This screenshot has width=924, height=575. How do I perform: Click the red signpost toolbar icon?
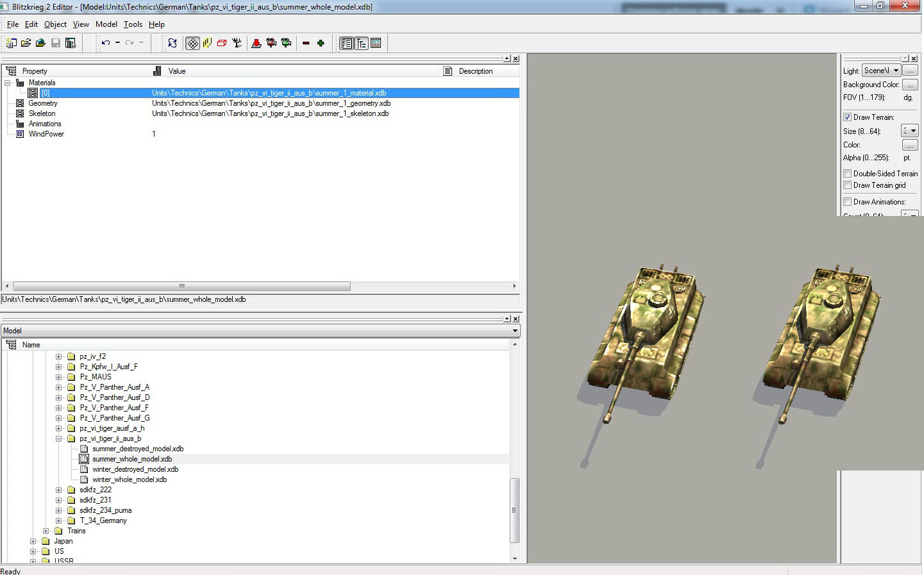click(x=271, y=43)
